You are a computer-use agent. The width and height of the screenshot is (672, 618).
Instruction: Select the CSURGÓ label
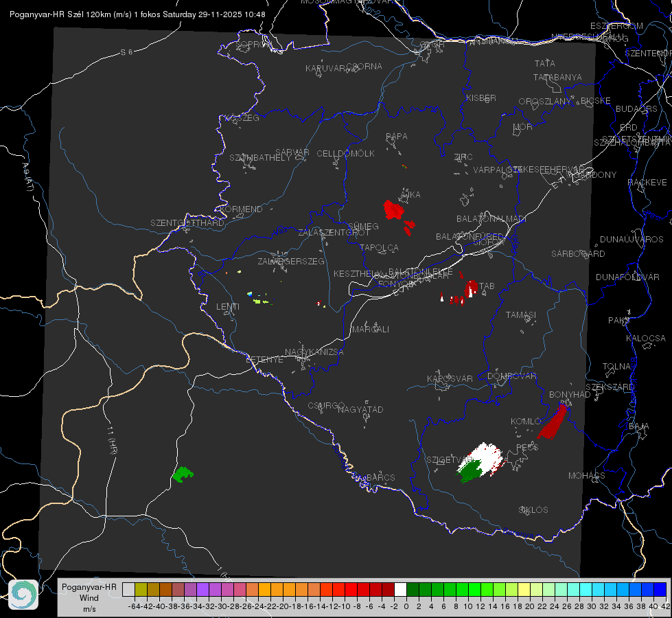pyautogui.click(x=326, y=406)
